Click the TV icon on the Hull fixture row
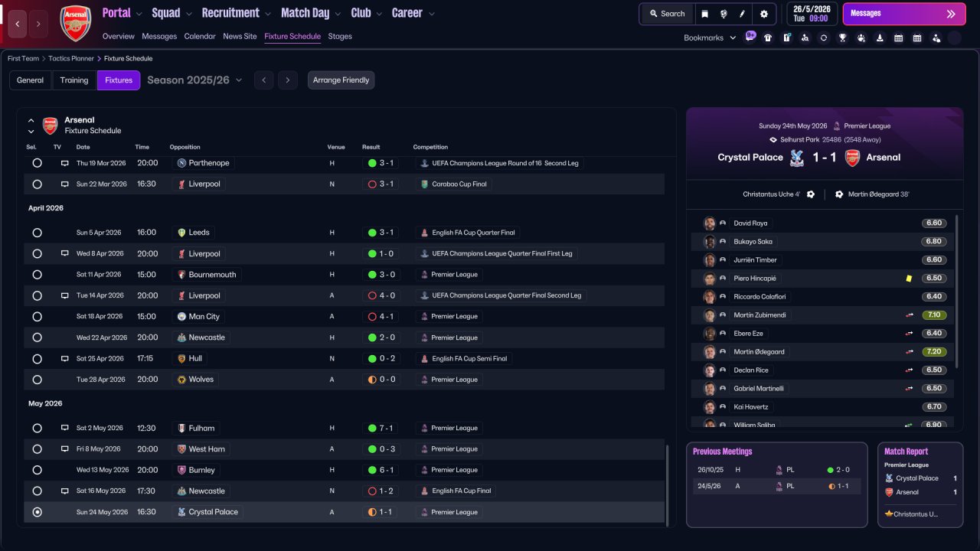Screen dimensions: 980x551 pos(65,359)
